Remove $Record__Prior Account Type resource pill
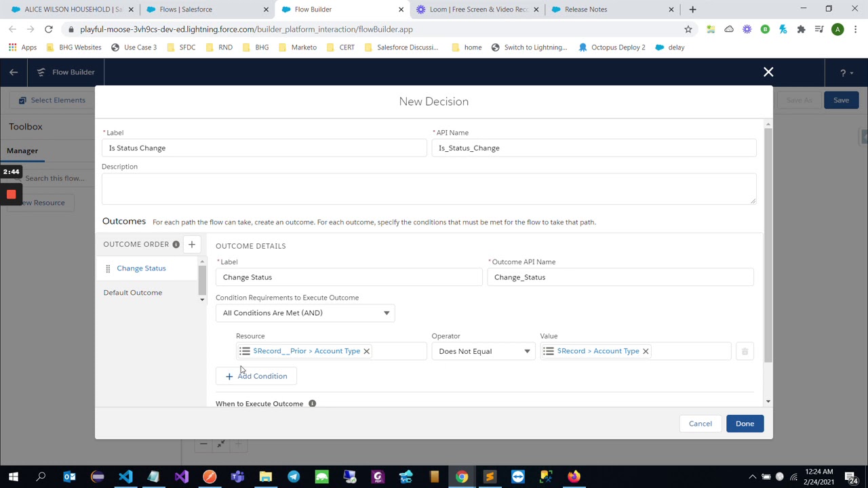Image resolution: width=868 pixels, height=488 pixels. [x=366, y=351]
